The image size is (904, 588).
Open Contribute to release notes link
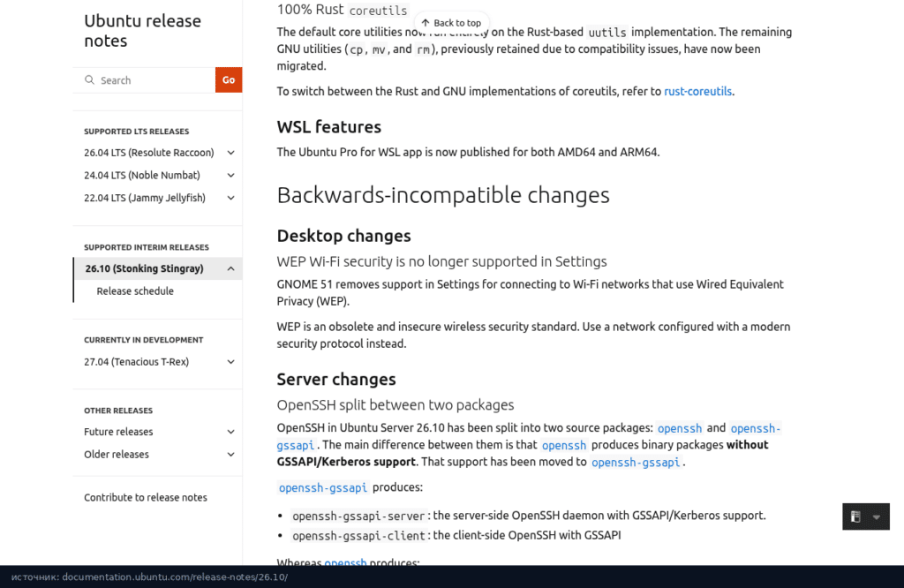pyautogui.click(x=146, y=497)
